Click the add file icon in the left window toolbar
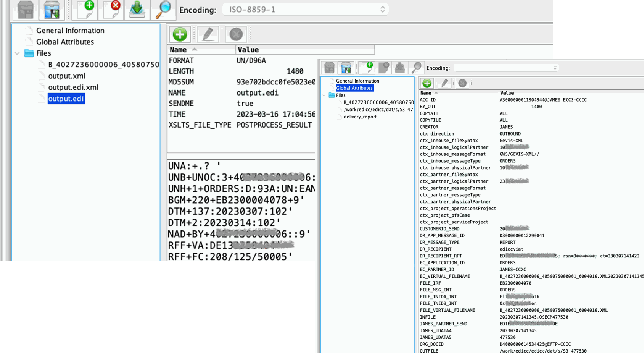 click(85, 9)
